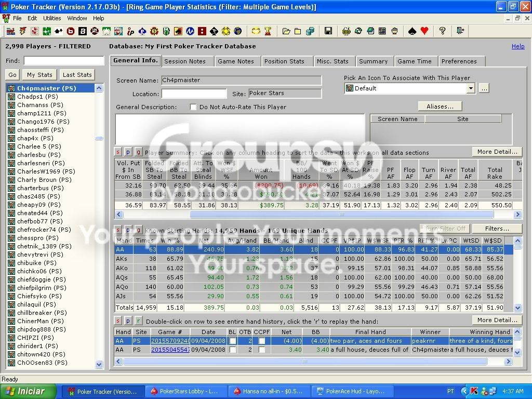Click the blue circle 'N' wave icon
Viewport: 532px width, 399px height.
(x=190, y=31)
